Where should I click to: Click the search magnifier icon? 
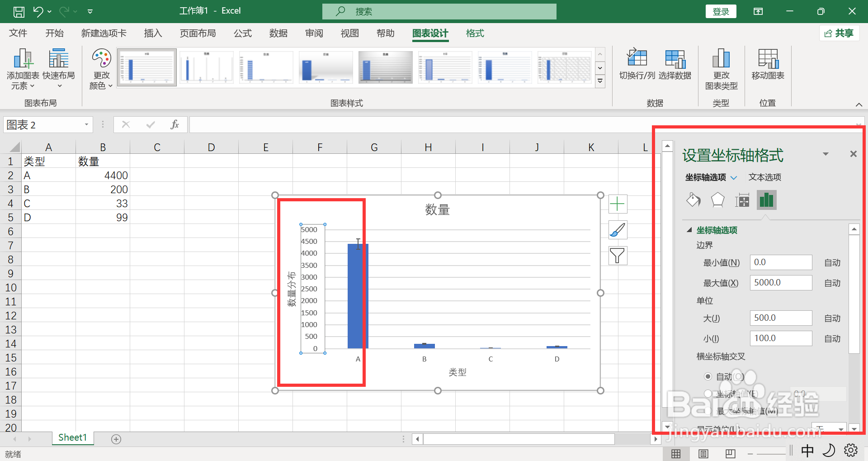(x=340, y=11)
